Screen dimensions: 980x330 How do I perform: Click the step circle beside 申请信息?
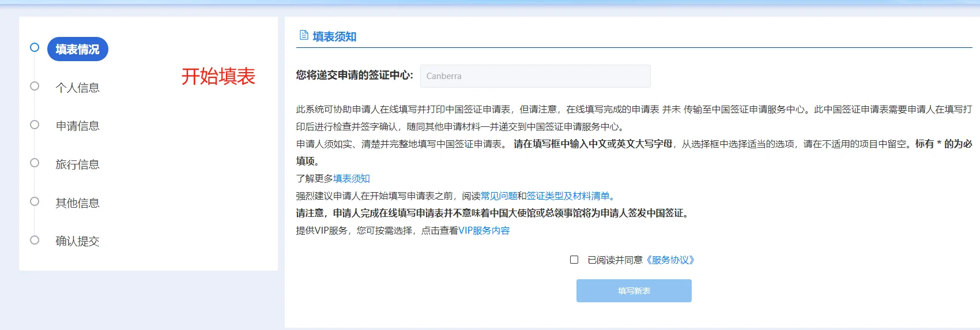pyautogui.click(x=35, y=125)
